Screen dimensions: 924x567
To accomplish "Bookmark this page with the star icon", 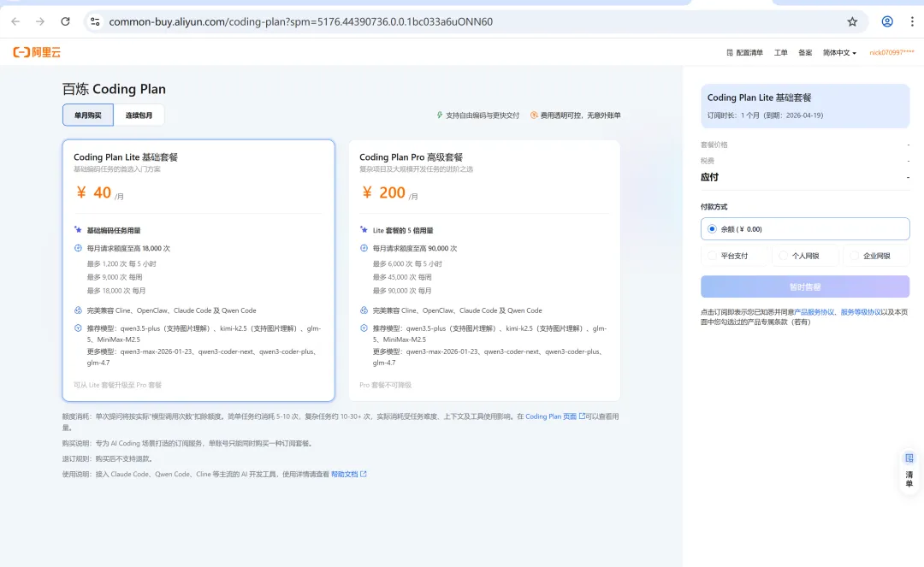I will pyautogui.click(x=852, y=21).
